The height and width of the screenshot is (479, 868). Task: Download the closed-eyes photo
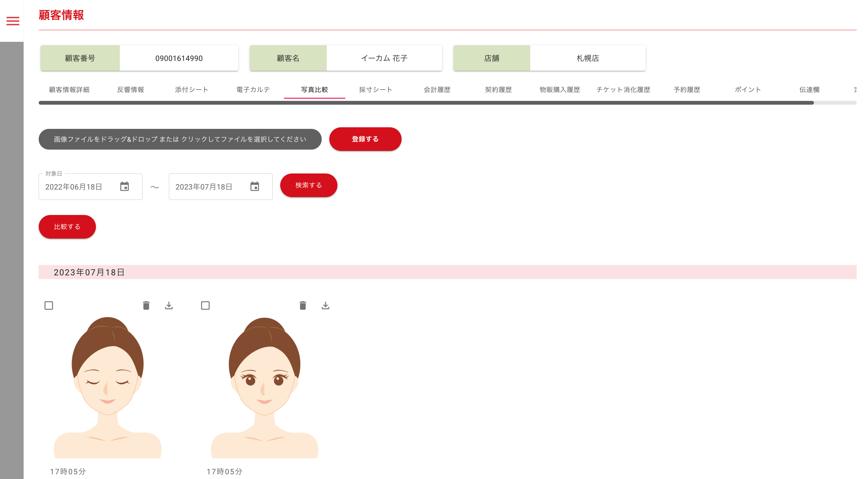click(x=169, y=306)
